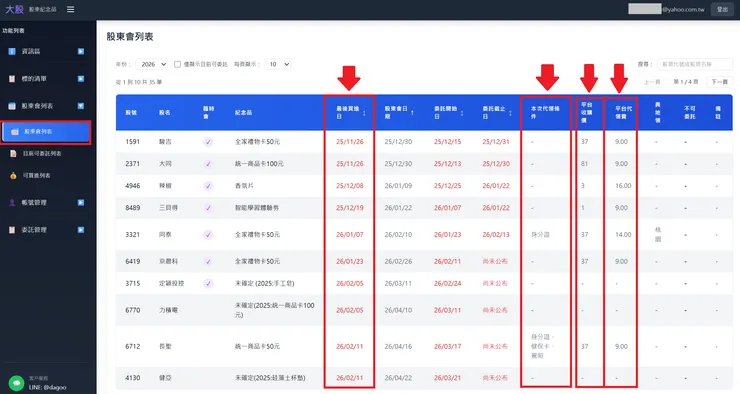Viewport: 740px width, 394px height.
Task: Go to the next page with 下一頁
Action: tap(720, 82)
